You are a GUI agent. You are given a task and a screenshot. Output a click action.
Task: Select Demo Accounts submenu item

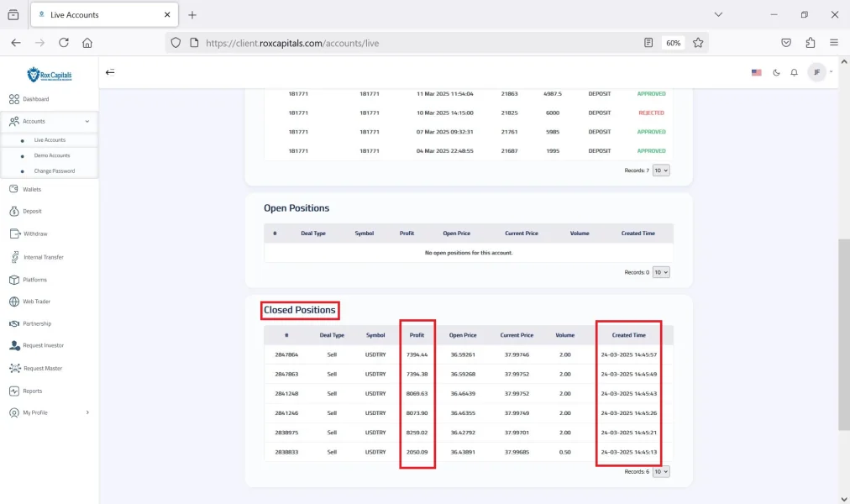(x=52, y=155)
